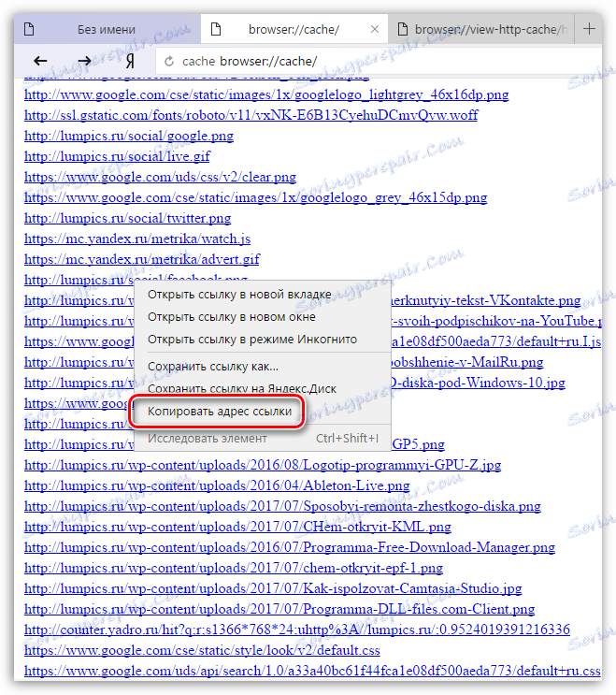The image size is (616, 695).
Task: Close the browser://cache/ tab
Action: (x=375, y=29)
